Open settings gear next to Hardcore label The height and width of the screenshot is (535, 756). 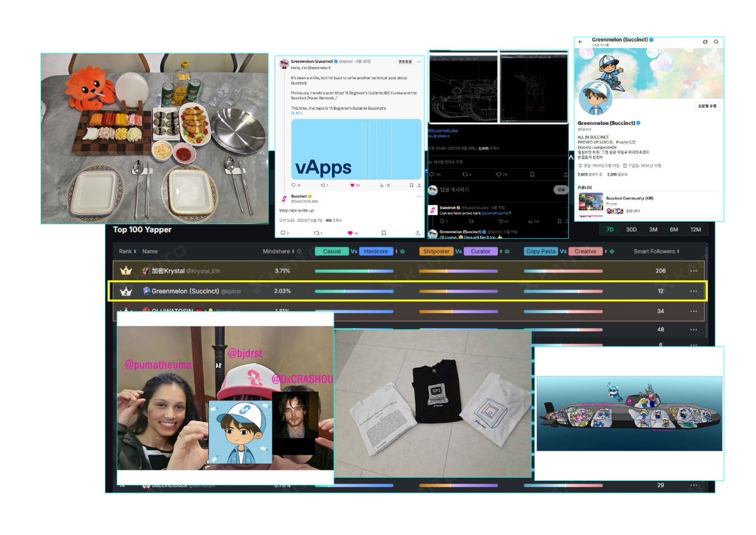click(x=403, y=251)
